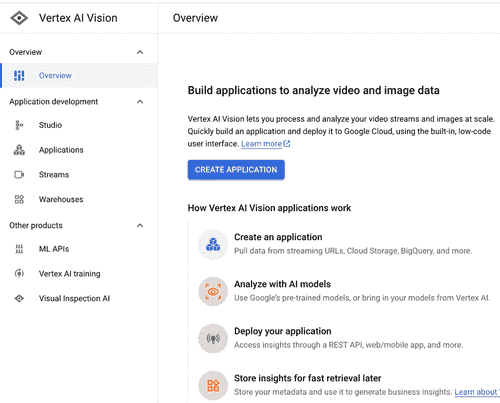Follow the Learn more link
Image resolution: width=500 pixels, height=403 pixels.
pyautogui.click(x=262, y=144)
